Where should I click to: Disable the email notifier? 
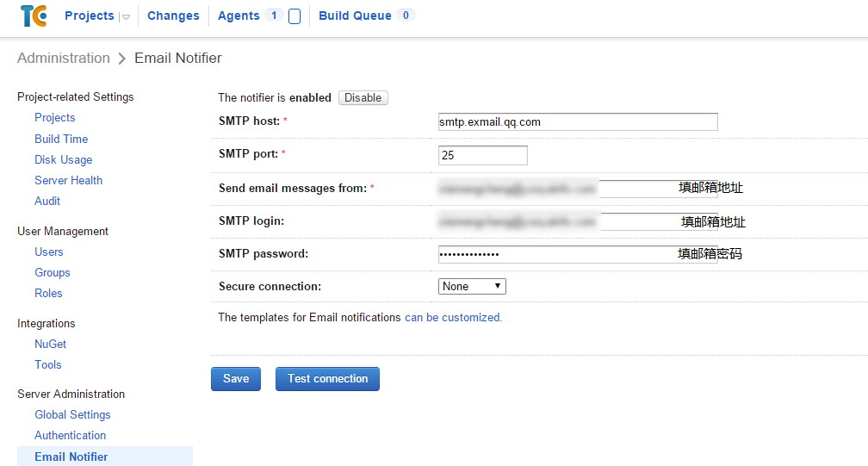coord(363,98)
